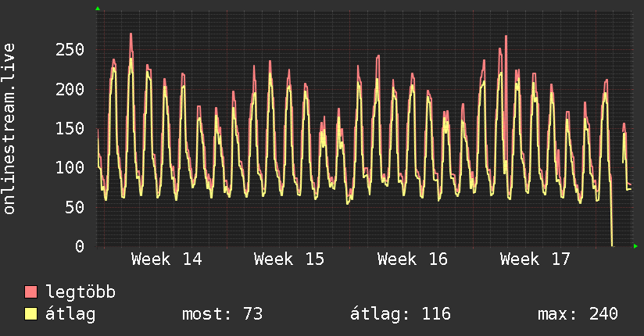Click the Week 14 axis label
The height and width of the screenshot is (336, 644).
tap(166, 259)
